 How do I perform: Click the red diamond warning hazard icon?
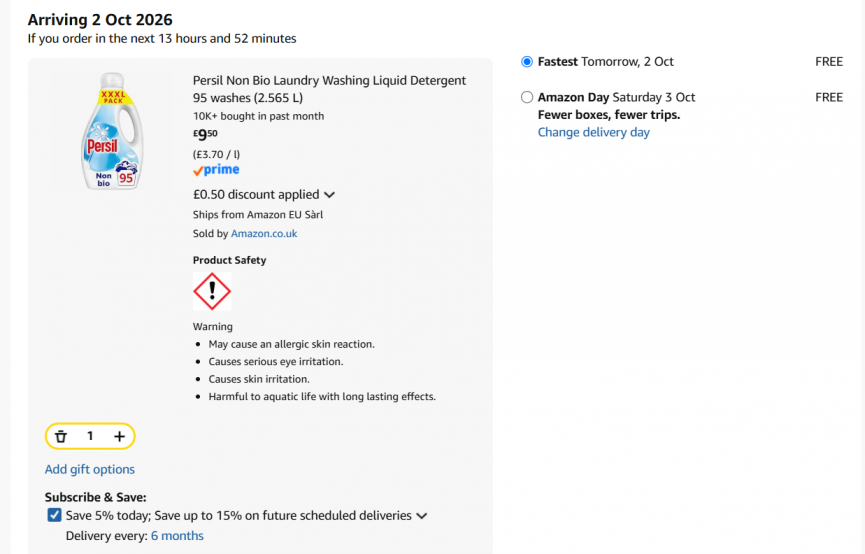click(212, 291)
